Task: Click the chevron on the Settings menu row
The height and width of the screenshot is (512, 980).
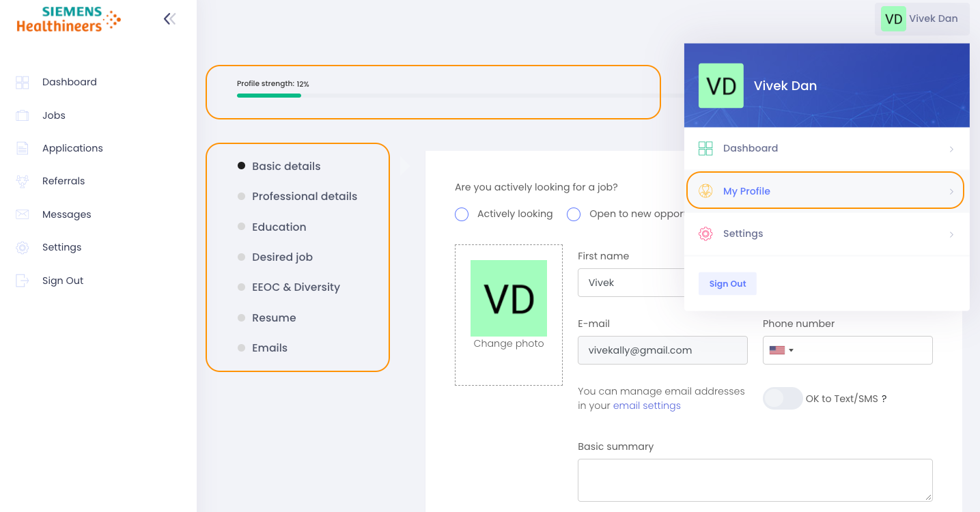Action: (x=951, y=234)
